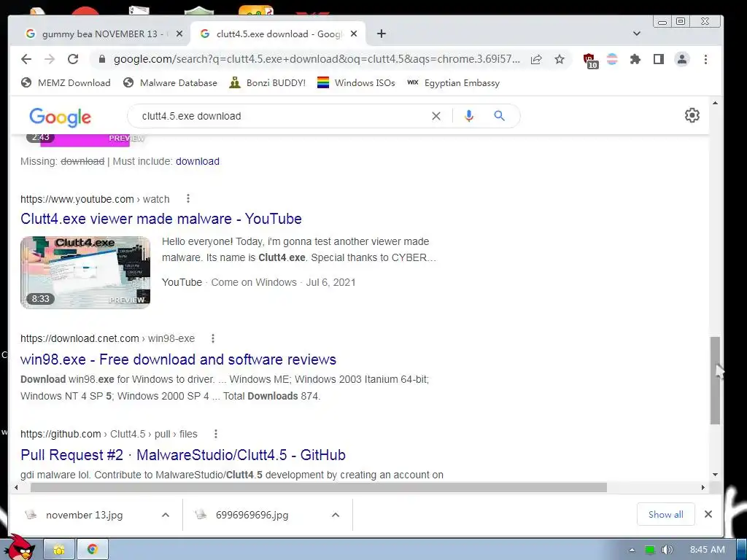
Task: Open the youtube.com › watch URL
Action: click(95, 199)
